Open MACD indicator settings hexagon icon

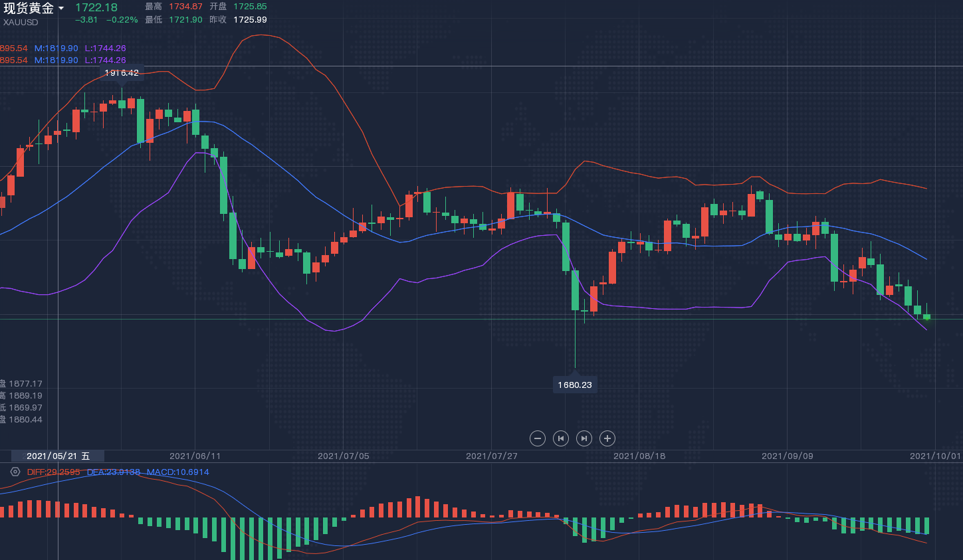(15, 472)
